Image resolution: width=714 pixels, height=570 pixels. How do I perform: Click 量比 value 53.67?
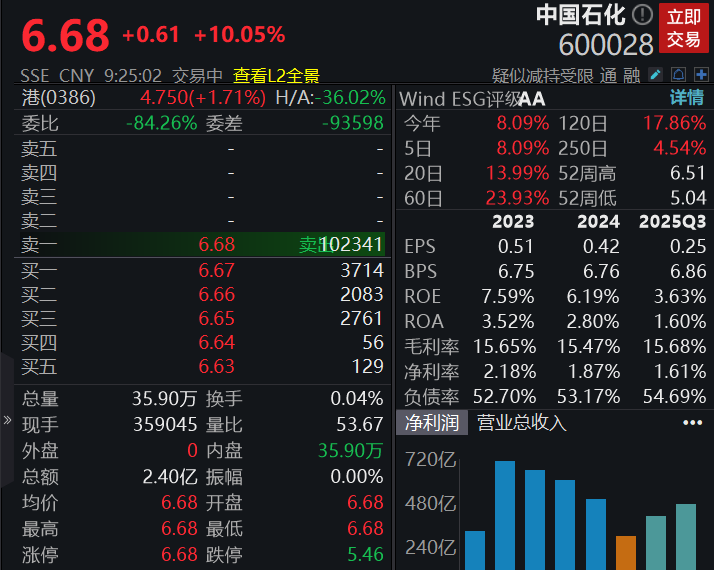[360, 424]
